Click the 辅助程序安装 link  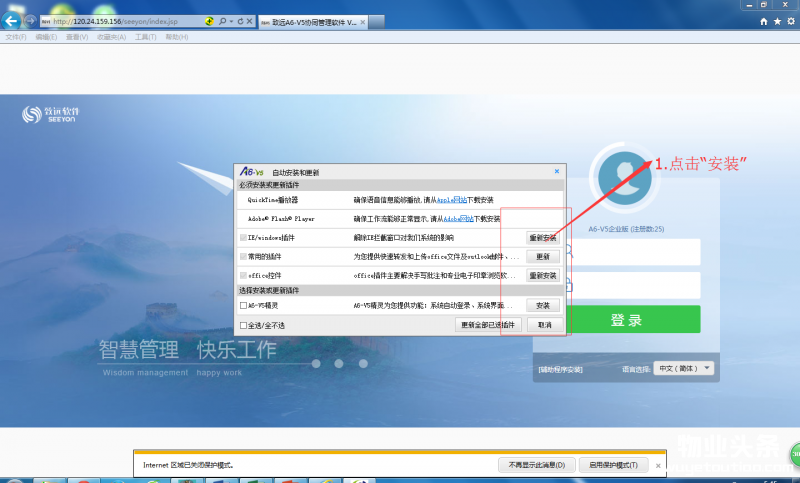coord(560,370)
